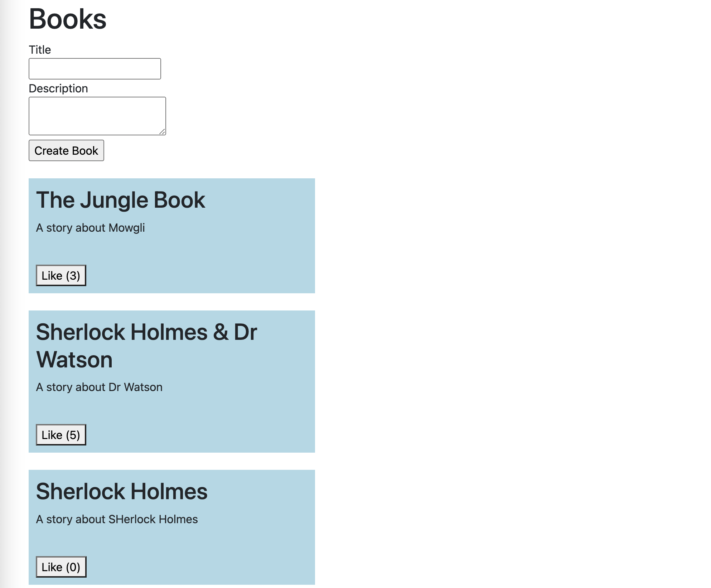
Task: Click the Books page heading
Action: (68, 19)
